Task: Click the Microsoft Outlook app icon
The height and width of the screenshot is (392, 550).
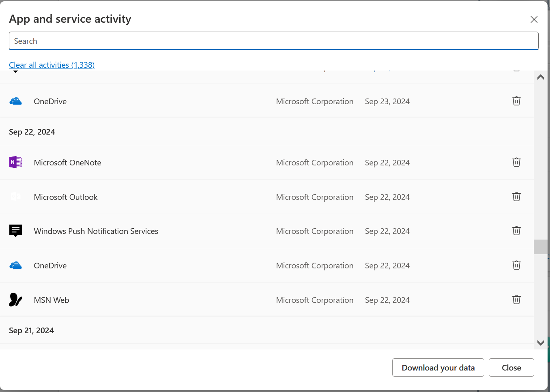Action: 15,197
